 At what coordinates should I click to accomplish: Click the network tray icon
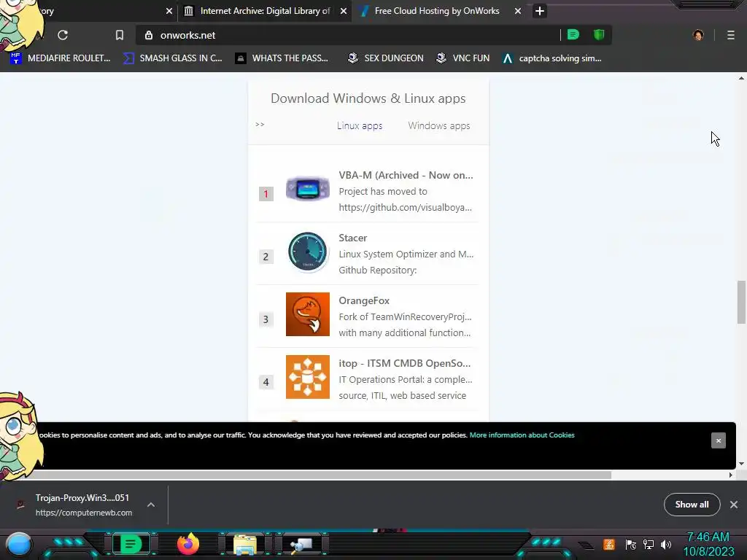click(x=649, y=544)
